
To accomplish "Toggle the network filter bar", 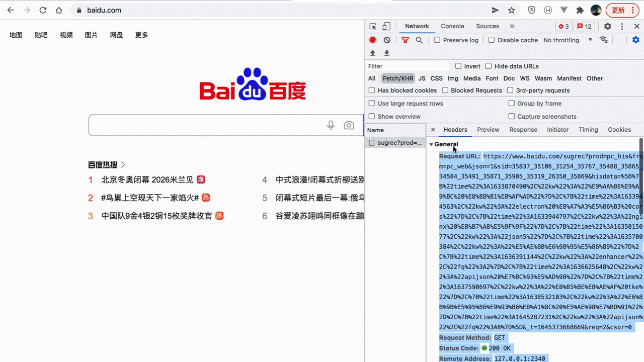I will (406, 40).
